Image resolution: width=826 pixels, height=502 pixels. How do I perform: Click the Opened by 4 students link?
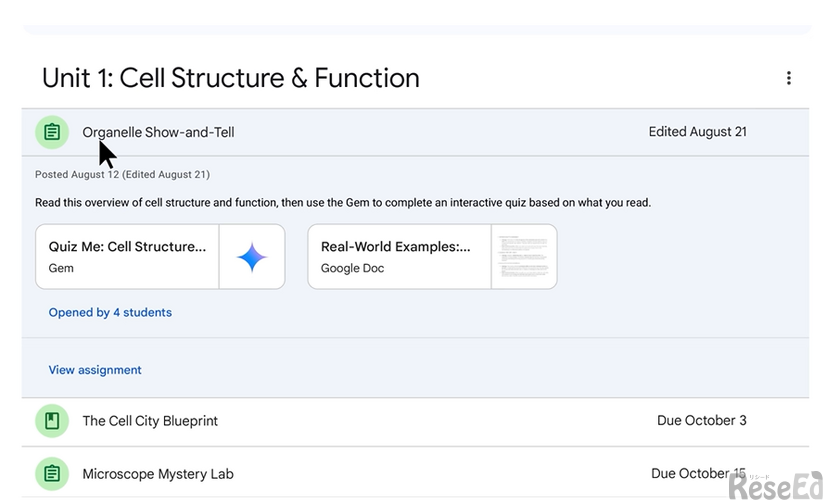tap(110, 312)
